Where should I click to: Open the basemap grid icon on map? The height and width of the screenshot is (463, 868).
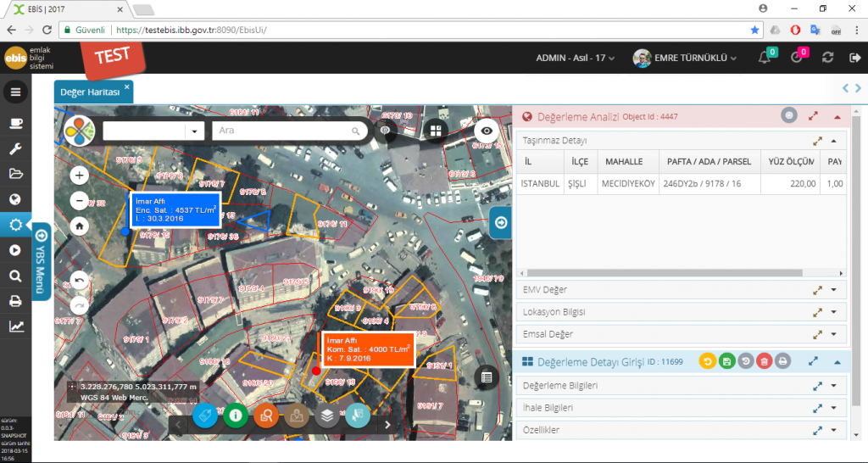point(437,131)
